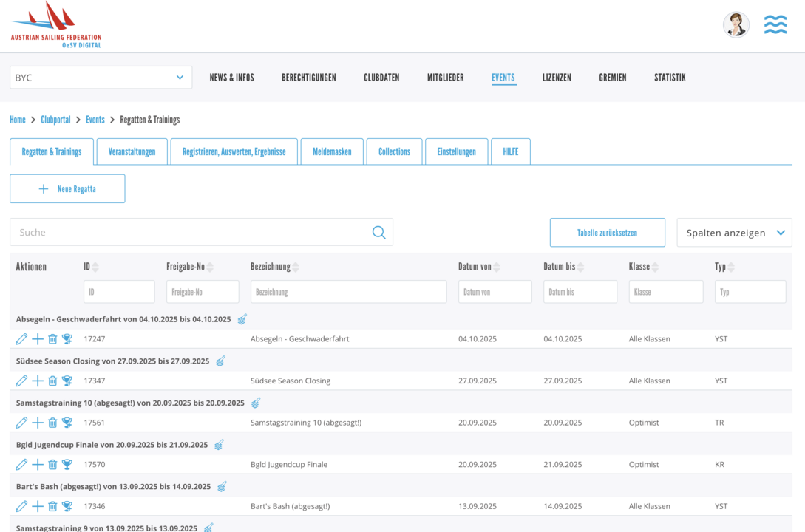
Task: Toggle sort order on the Klasse column
Action: [655, 267]
